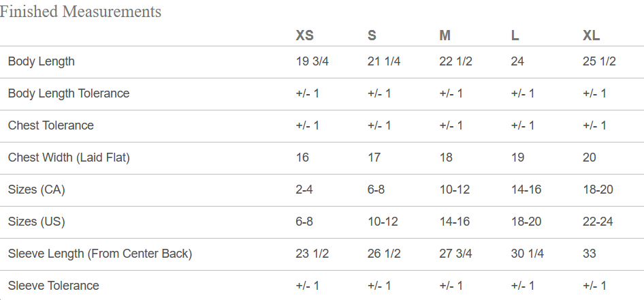644x300 pixels.
Task: Click the Sizes (US) row label
Action: [x=37, y=222]
